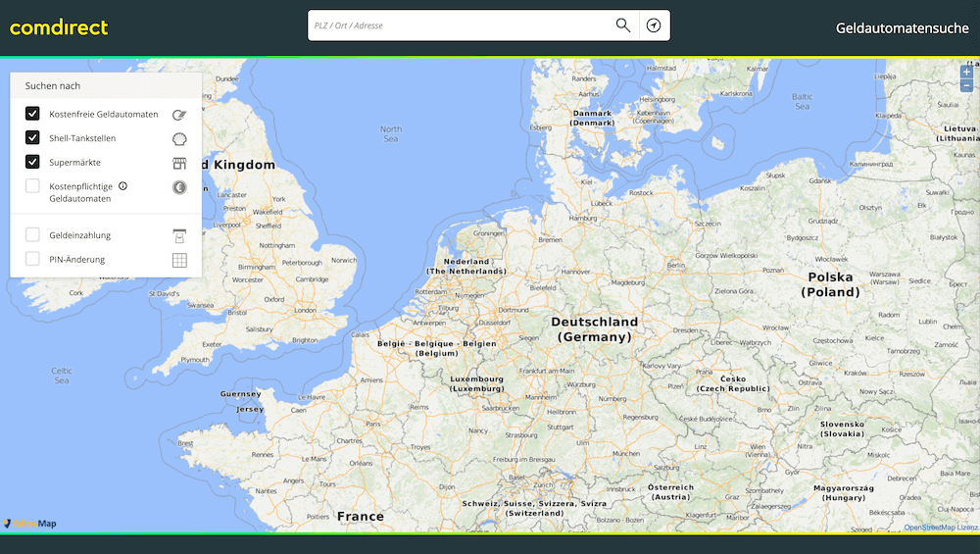
Task: Click the Luxembourg (Luxemburg) label
Action: click(477, 384)
